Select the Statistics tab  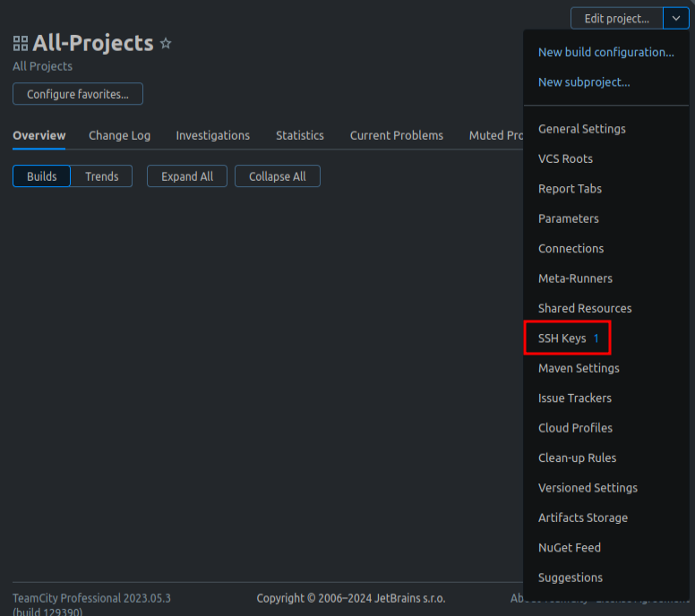[x=300, y=135]
